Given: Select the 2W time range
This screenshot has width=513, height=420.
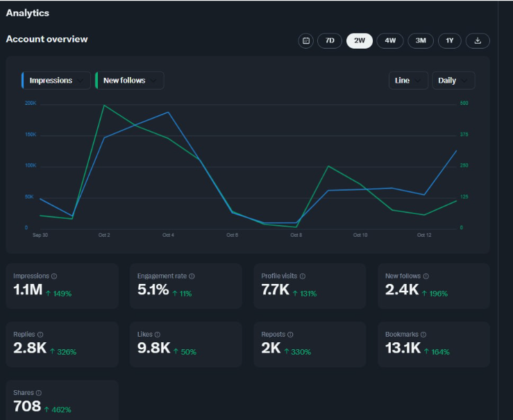Looking at the screenshot, I should coord(360,41).
